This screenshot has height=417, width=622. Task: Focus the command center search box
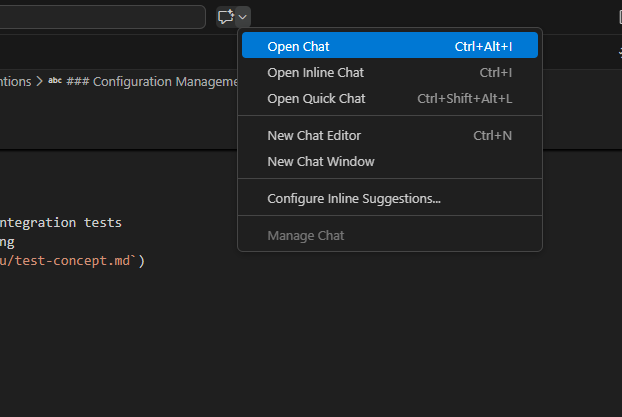point(102,17)
